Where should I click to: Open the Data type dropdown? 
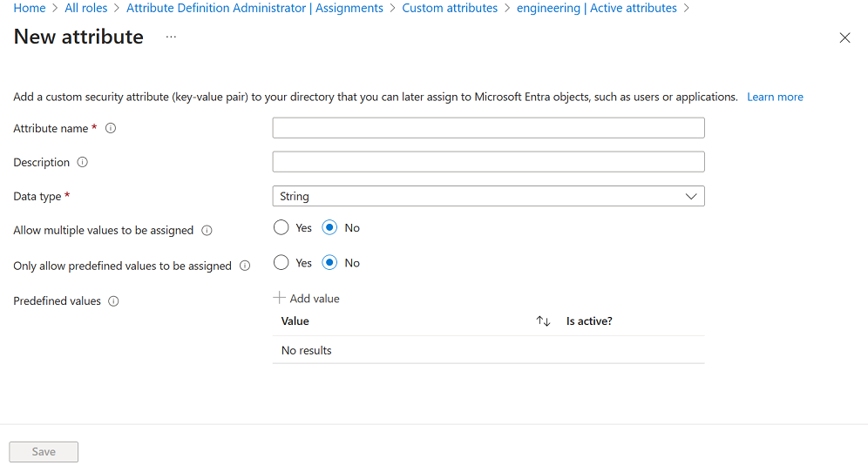488,196
